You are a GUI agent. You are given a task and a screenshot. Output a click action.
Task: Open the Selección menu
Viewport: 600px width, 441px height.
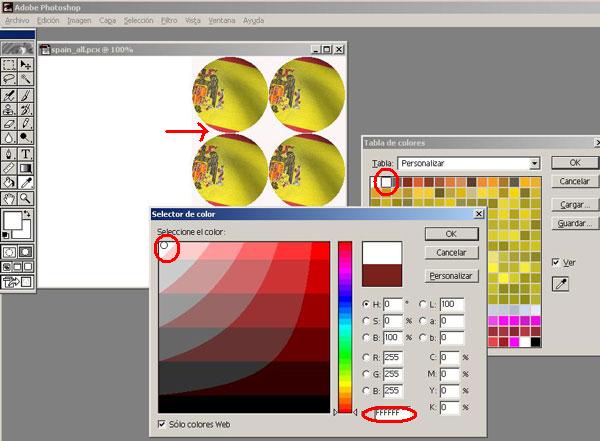coord(139,21)
